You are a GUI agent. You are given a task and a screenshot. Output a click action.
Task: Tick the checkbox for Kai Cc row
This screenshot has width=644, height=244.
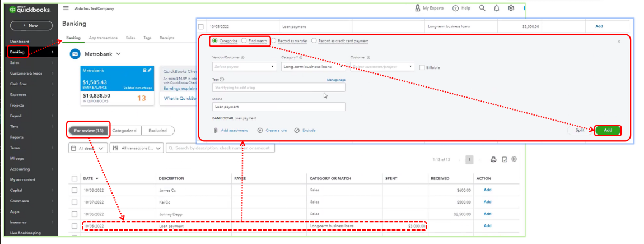click(x=74, y=202)
